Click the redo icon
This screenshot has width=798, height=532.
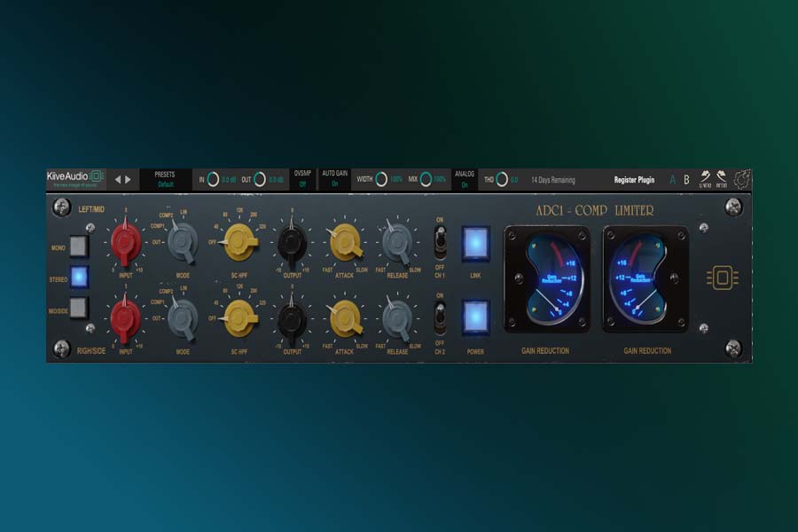[x=721, y=179]
